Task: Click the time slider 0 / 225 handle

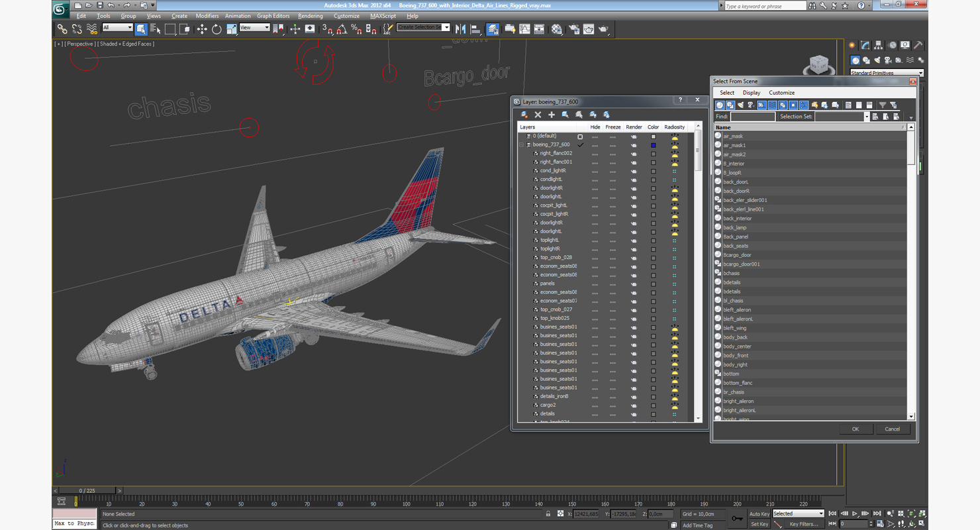Action: [87, 491]
